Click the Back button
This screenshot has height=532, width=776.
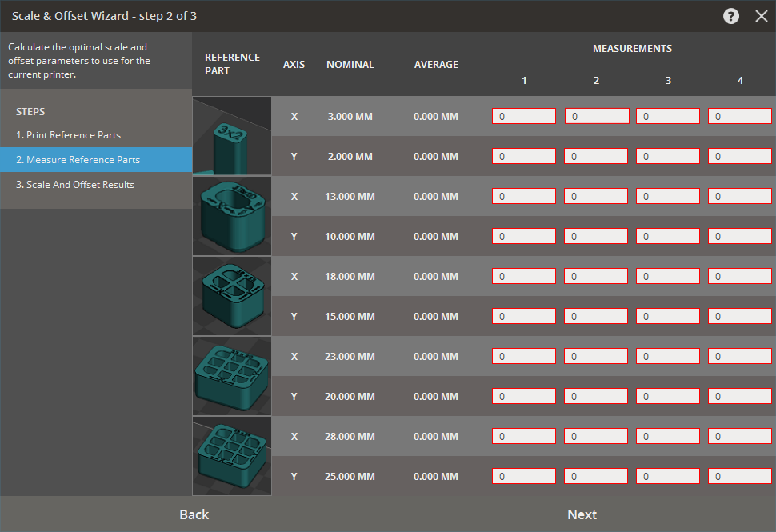[194, 514]
